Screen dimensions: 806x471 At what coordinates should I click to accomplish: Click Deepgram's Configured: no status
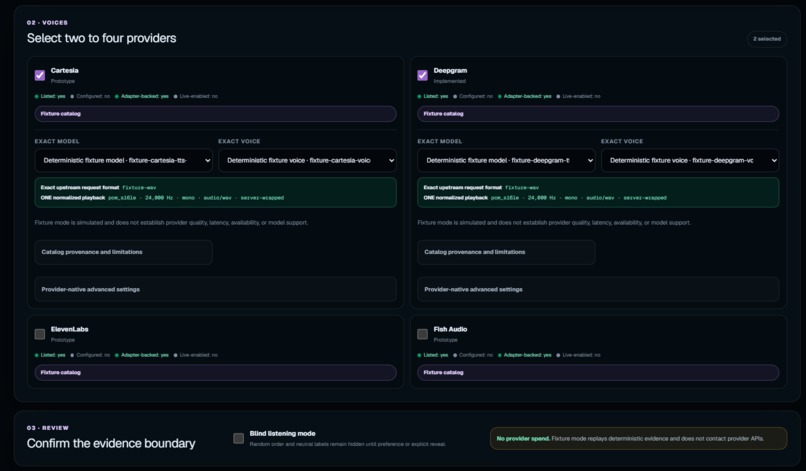tap(473, 96)
